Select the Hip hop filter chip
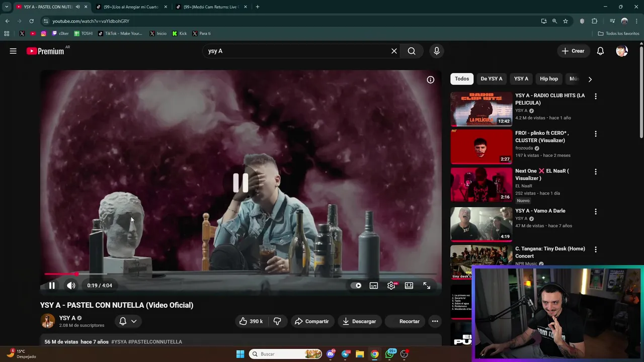The width and height of the screenshot is (644, 362). 549,79
